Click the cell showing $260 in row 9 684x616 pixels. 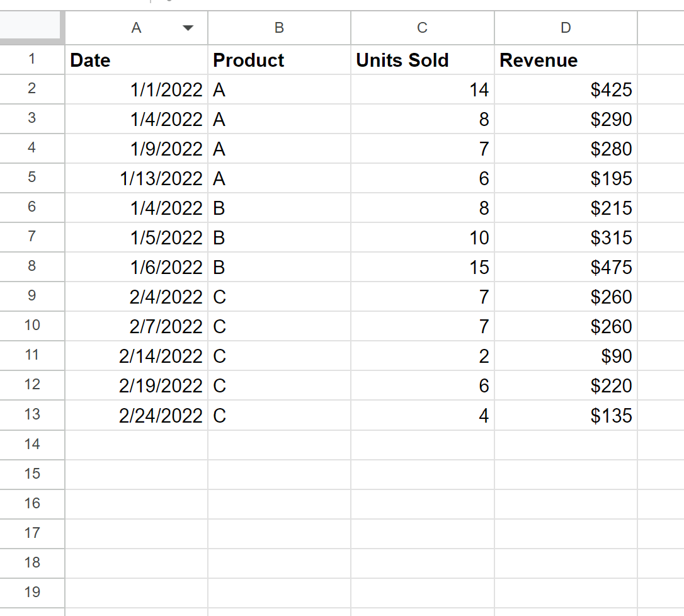click(565, 297)
